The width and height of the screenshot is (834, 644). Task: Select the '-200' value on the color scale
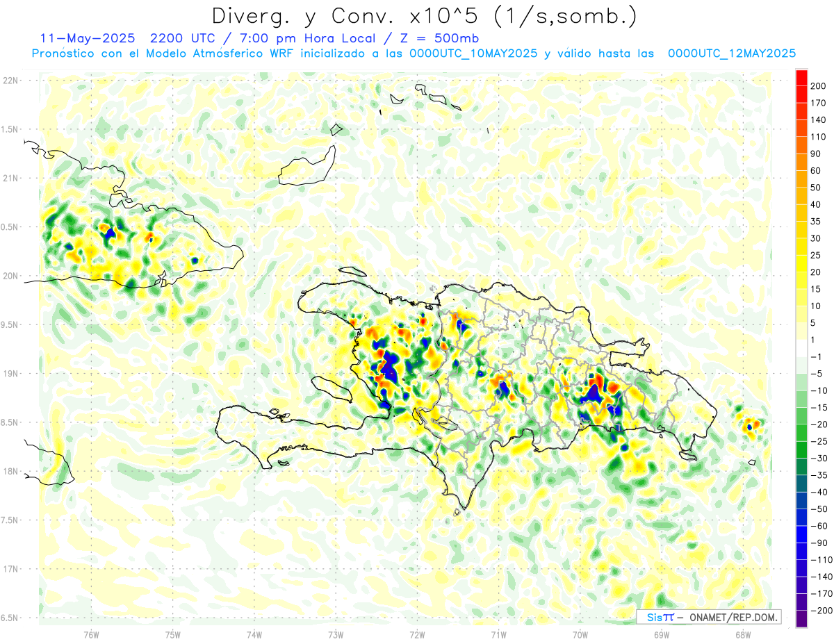click(821, 611)
